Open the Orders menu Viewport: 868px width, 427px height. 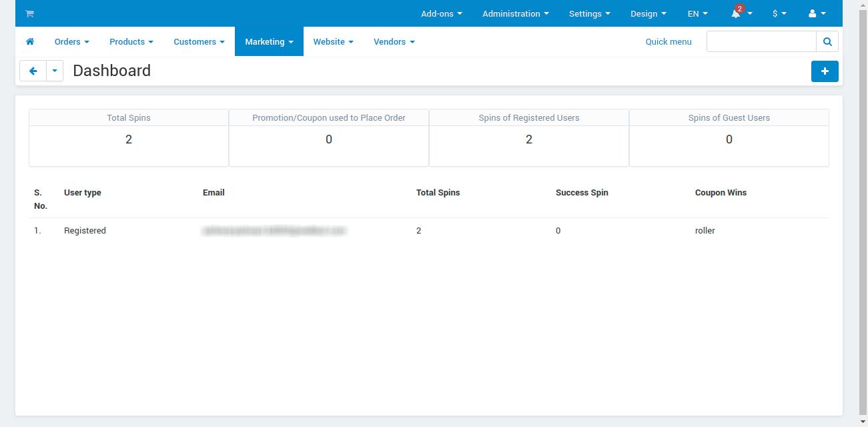pos(71,41)
